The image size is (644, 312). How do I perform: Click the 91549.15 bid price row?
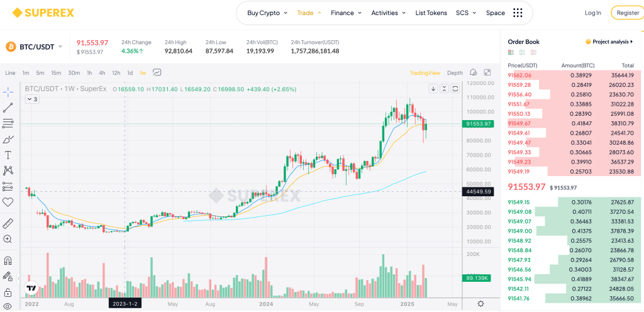(x=566, y=202)
